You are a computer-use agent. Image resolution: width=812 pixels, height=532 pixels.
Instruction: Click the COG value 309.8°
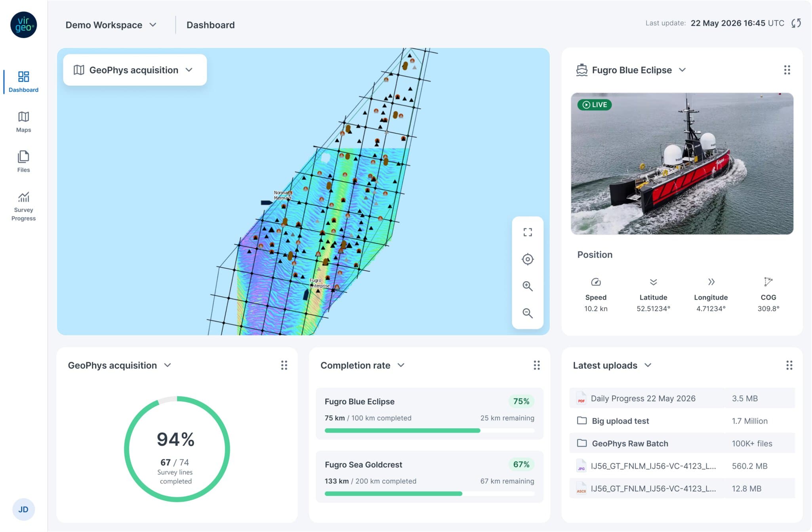pos(768,309)
